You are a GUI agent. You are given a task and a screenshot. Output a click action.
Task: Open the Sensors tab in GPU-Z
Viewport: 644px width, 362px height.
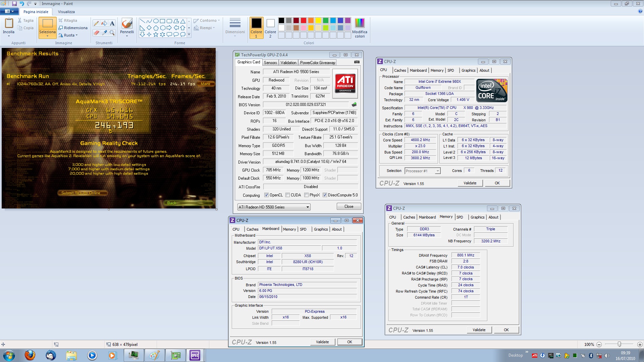[270, 63]
